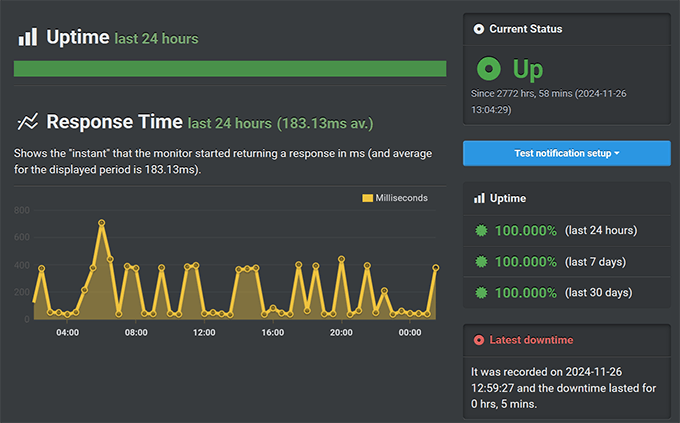Screen dimensions: 680x423
Task: Open the Test notification setup dropdown
Action: coord(566,153)
